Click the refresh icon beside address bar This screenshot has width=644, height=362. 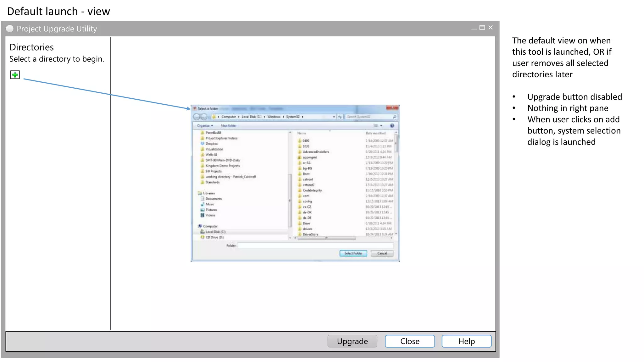(x=340, y=117)
